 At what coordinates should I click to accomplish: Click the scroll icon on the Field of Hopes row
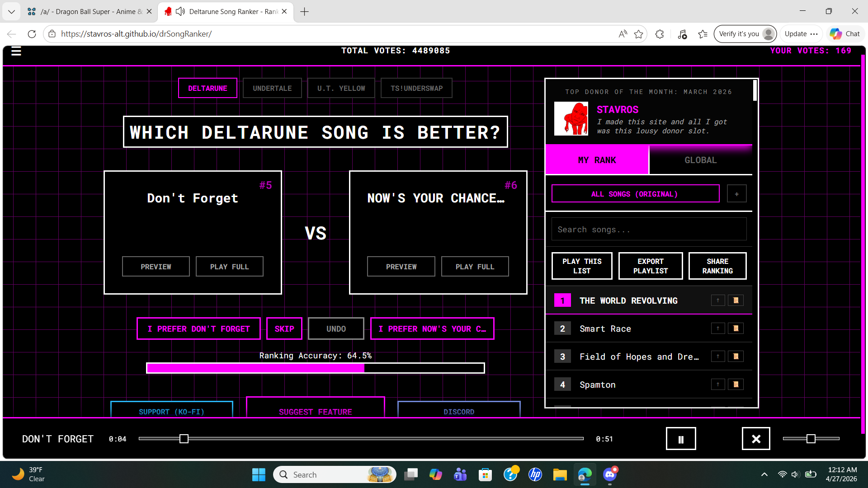point(736,357)
